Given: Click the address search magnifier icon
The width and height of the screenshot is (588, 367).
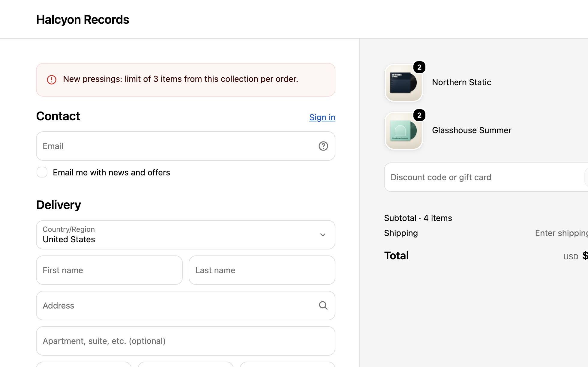Looking at the screenshot, I should tap(323, 306).
